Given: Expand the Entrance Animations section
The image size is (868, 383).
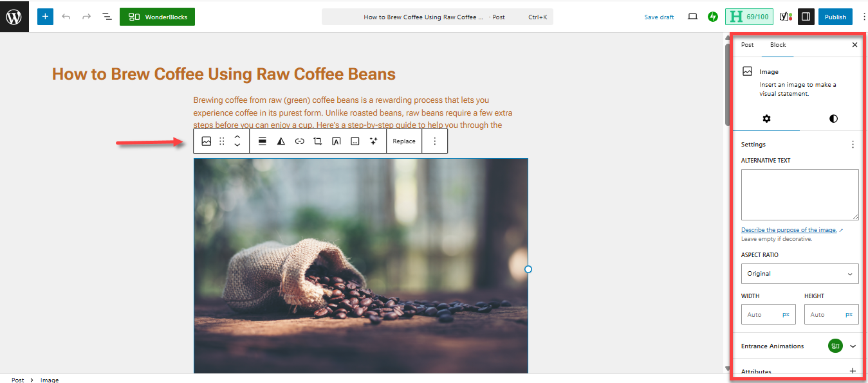Looking at the screenshot, I should tap(853, 346).
